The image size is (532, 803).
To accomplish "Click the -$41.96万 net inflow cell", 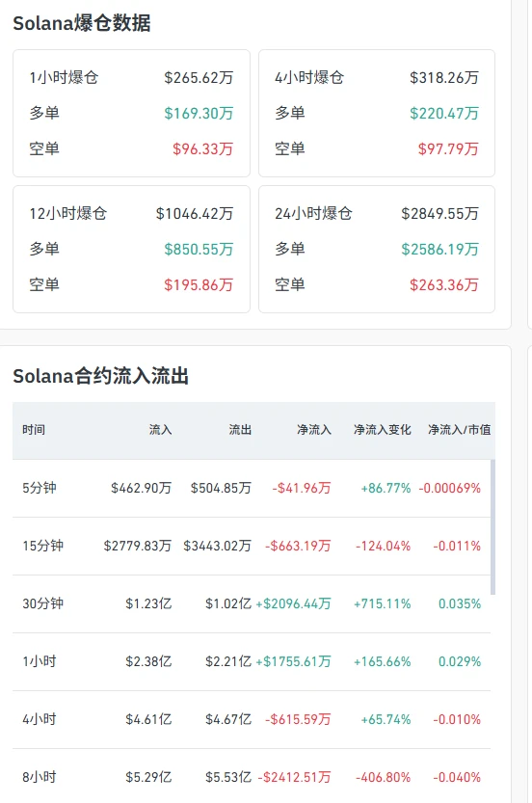I will coord(302,488).
